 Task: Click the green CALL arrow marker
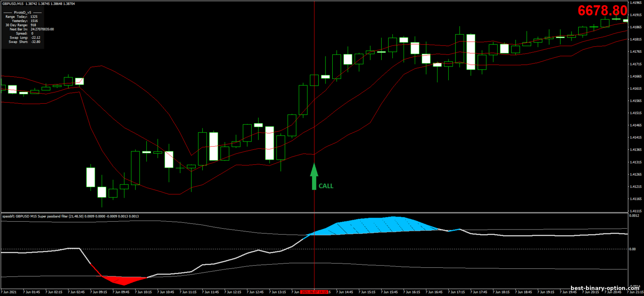pos(314,176)
